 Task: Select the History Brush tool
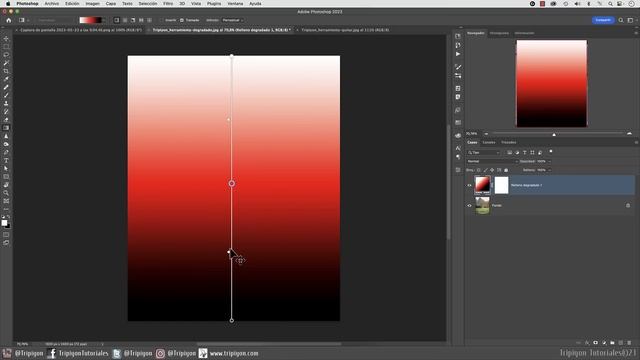6,112
